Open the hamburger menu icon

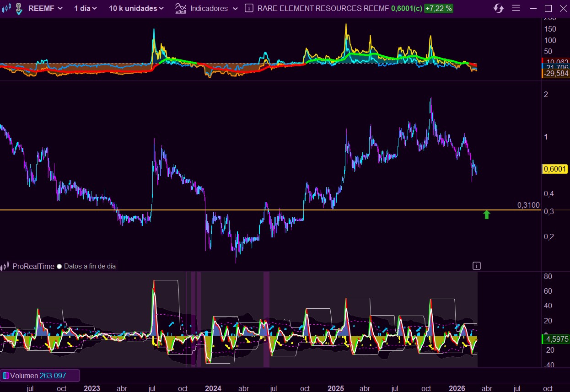tap(516, 8)
